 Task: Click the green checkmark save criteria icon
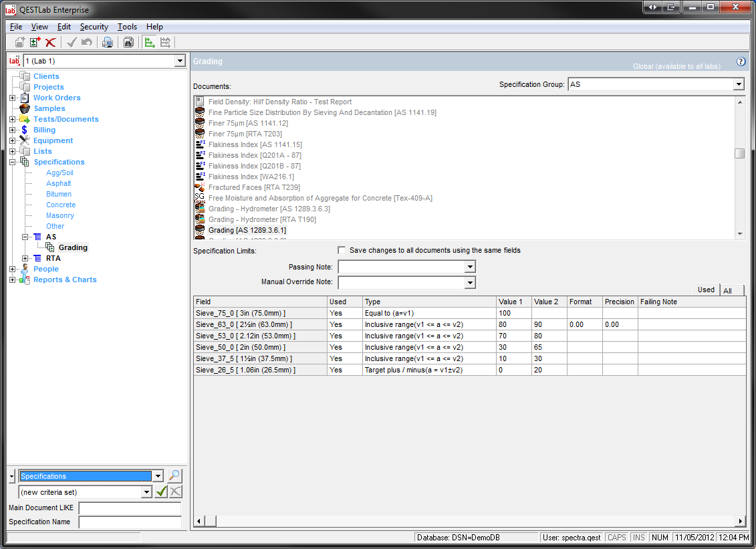point(161,492)
